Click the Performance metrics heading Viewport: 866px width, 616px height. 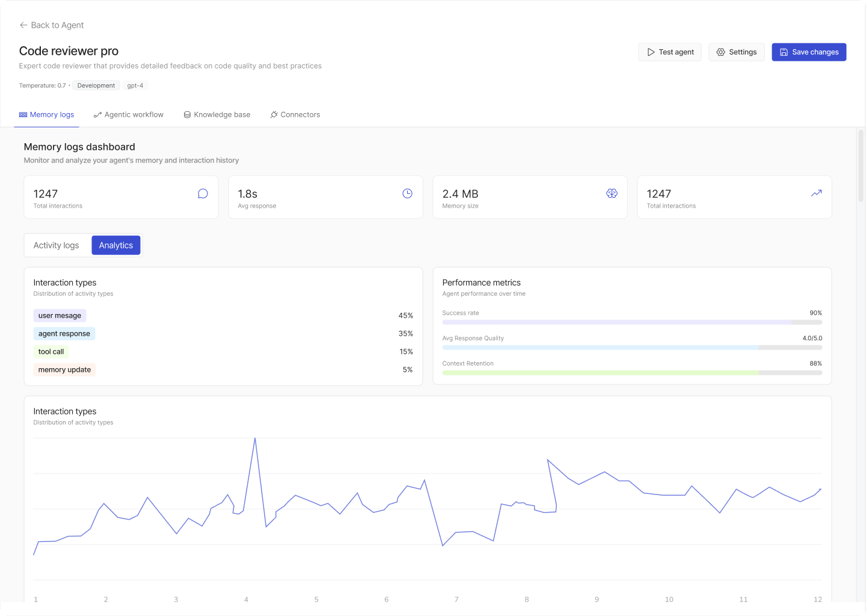pyautogui.click(x=482, y=283)
